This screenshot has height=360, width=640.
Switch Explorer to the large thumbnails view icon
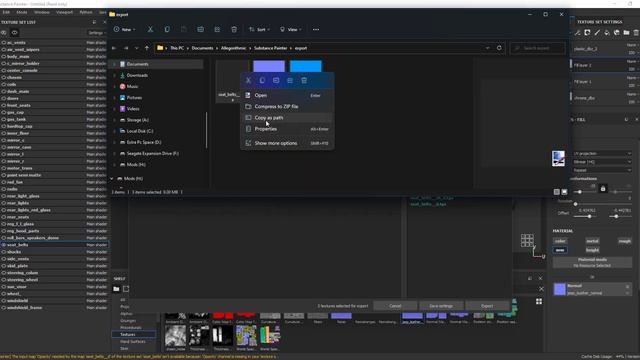pyautogui.click(x=564, y=192)
